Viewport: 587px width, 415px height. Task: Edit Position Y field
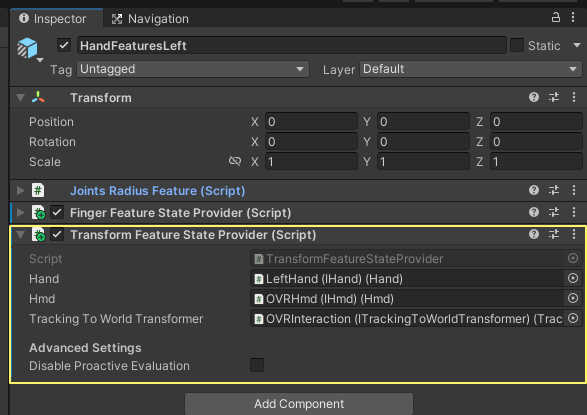(423, 122)
